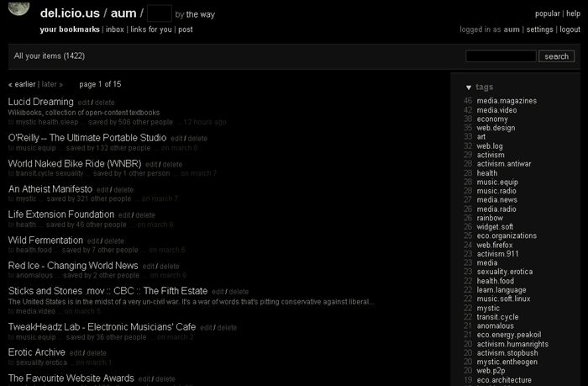Select eco.organizations tag
The height and width of the screenshot is (386, 588).
[507, 235]
